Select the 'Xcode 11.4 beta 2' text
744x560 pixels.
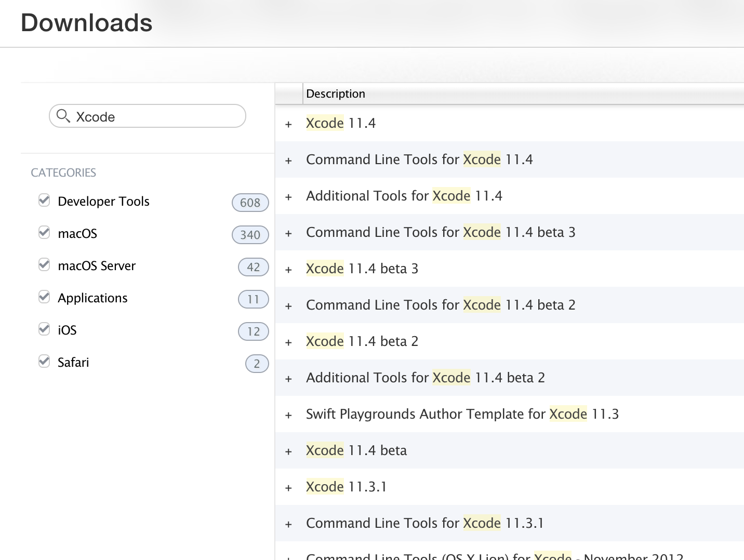[362, 341]
